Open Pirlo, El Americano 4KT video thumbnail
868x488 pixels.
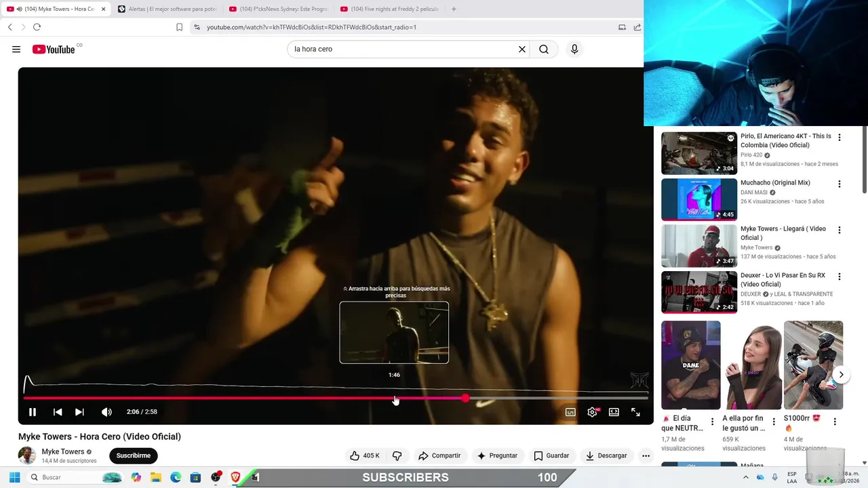click(x=699, y=153)
